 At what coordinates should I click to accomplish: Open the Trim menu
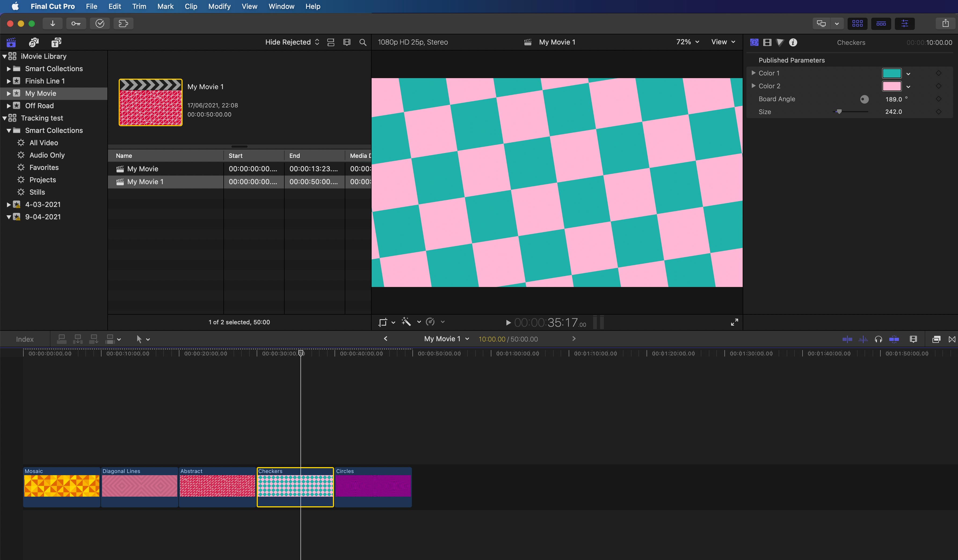point(139,6)
